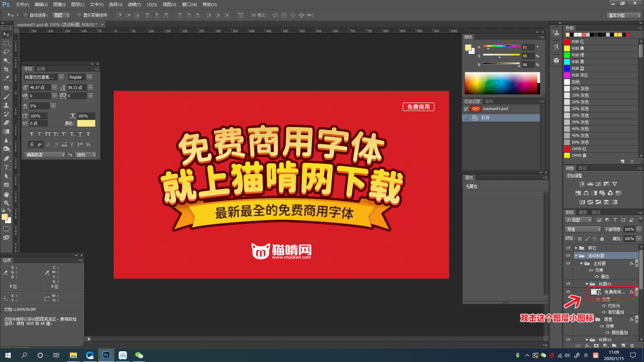Click the vertical scale 100% field

[39, 116]
